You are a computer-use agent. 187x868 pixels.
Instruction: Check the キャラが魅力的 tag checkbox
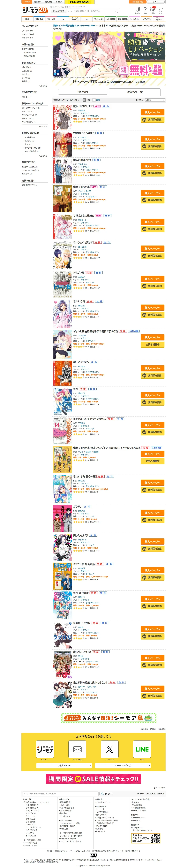click(x=23, y=151)
